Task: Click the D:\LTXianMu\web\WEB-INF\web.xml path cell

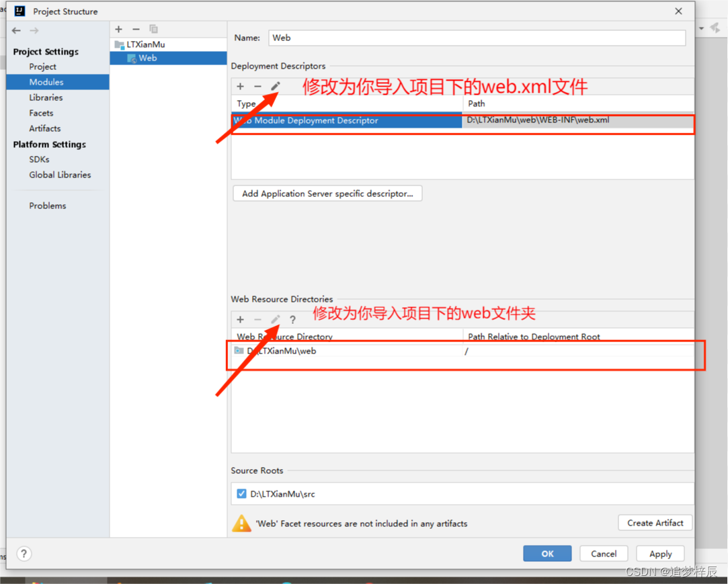Action: [x=578, y=120]
